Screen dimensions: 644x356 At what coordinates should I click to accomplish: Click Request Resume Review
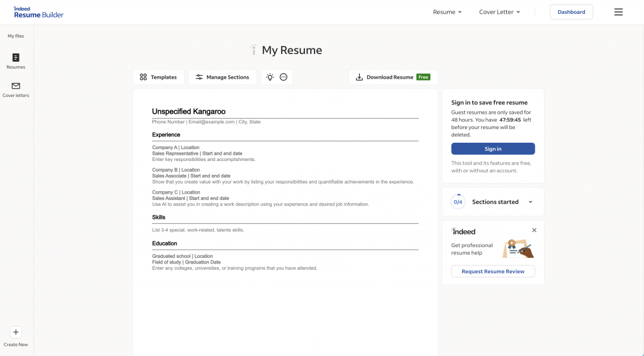[493, 271]
